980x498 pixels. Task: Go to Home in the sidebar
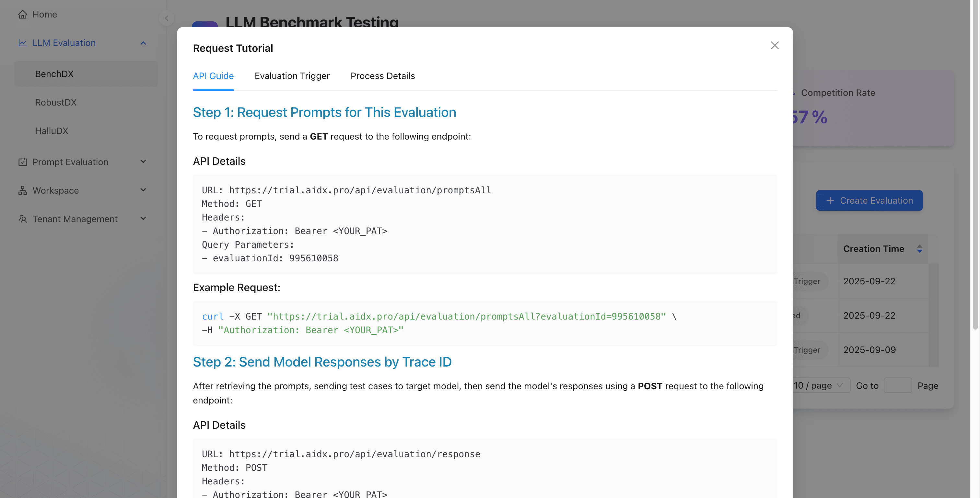coord(44,15)
